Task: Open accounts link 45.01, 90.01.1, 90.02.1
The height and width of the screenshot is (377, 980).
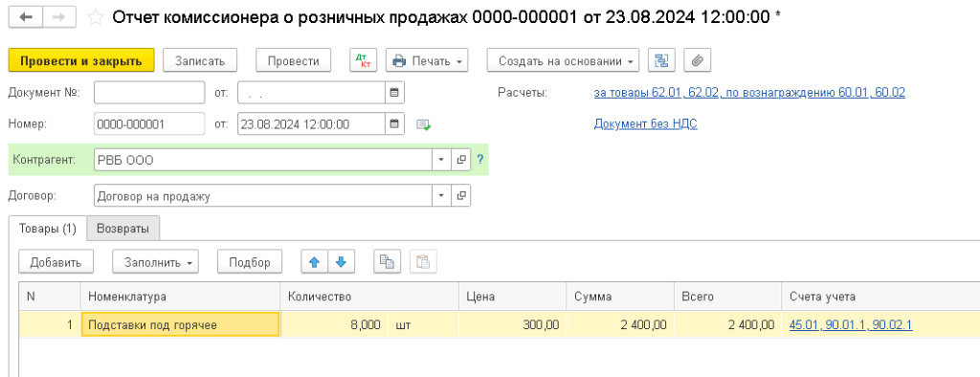Action: click(x=851, y=324)
